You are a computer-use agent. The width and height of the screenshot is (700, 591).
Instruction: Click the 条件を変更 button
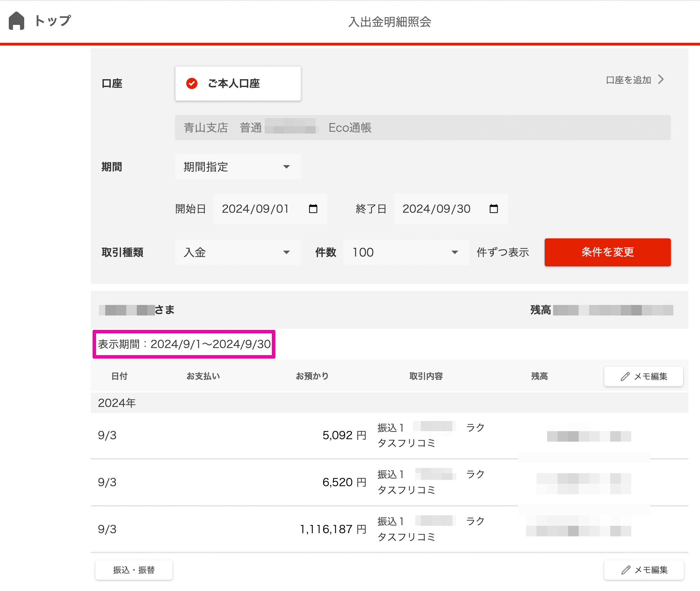point(607,252)
